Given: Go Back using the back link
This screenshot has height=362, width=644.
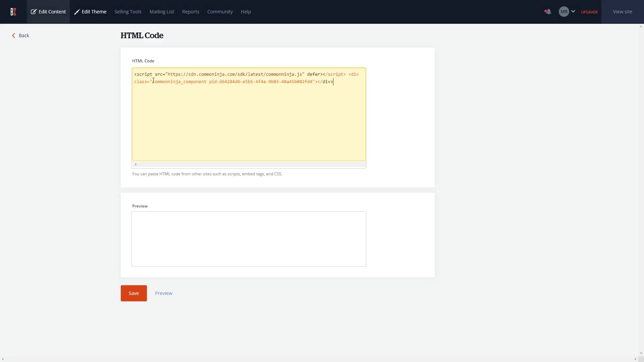Looking at the screenshot, I should (x=20, y=36).
